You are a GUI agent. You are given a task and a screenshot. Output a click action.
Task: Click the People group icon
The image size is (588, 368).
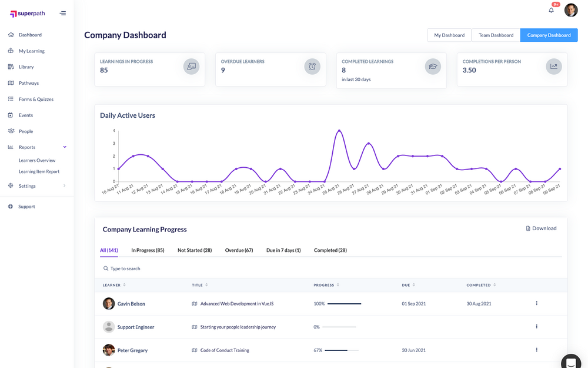pyautogui.click(x=11, y=131)
